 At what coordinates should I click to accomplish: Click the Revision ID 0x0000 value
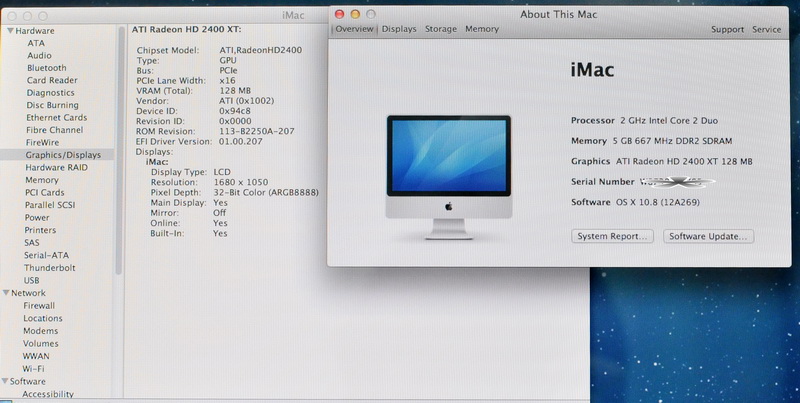pyautogui.click(x=235, y=121)
